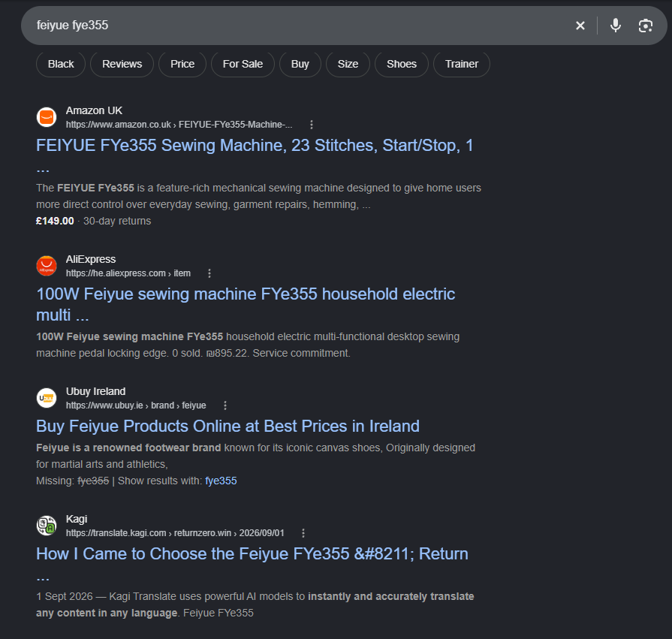This screenshot has height=639, width=672.
Task: Open the 100W Feiyue sewing machine AliExpress result
Action: click(246, 305)
